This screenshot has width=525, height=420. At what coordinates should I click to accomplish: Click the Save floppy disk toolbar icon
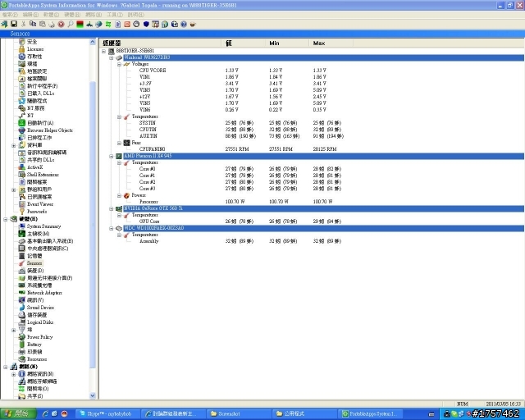pyautogui.click(x=14, y=24)
